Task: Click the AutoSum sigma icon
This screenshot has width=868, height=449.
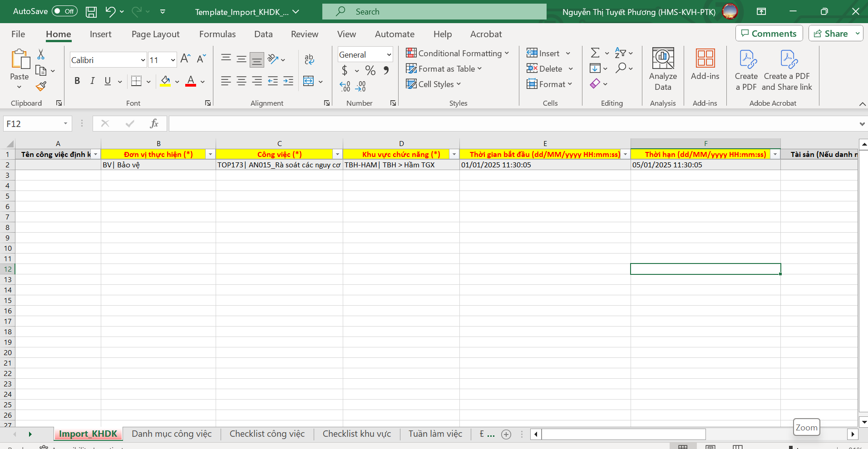Action: pos(595,53)
